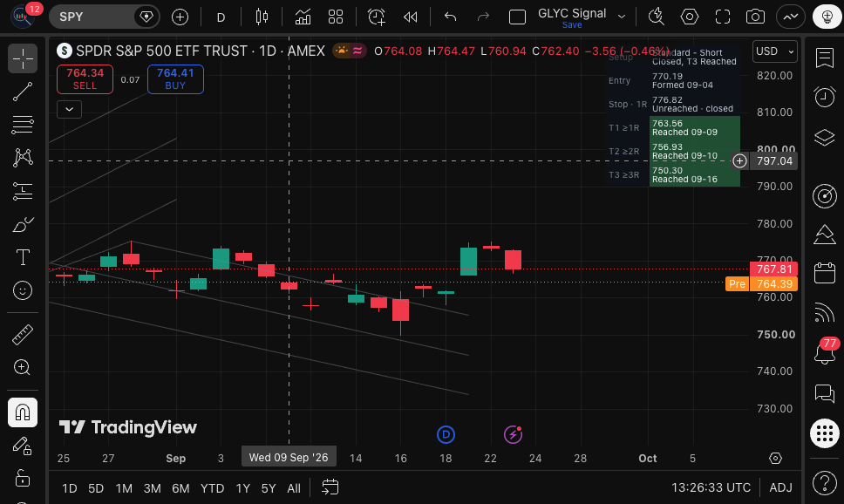Open the D time interval selector
The height and width of the screenshot is (504, 844).
click(x=221, y=17)
